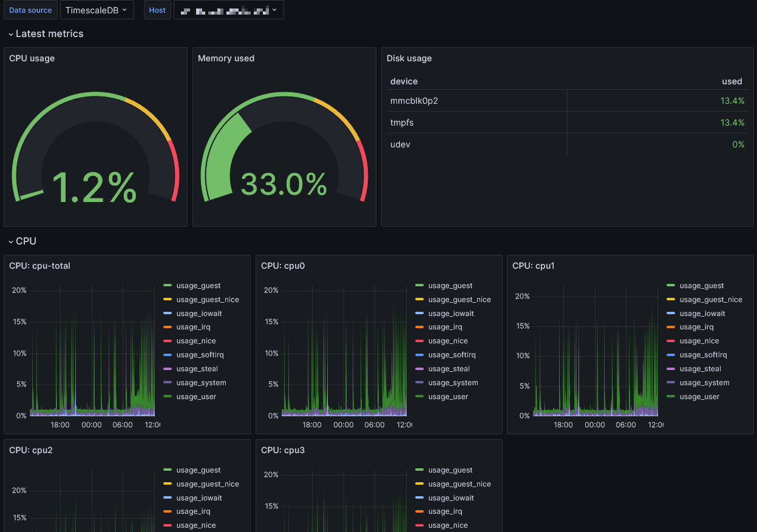
Task: Select usage_irq in cpu2 legend
Action: tap(194, 511)
